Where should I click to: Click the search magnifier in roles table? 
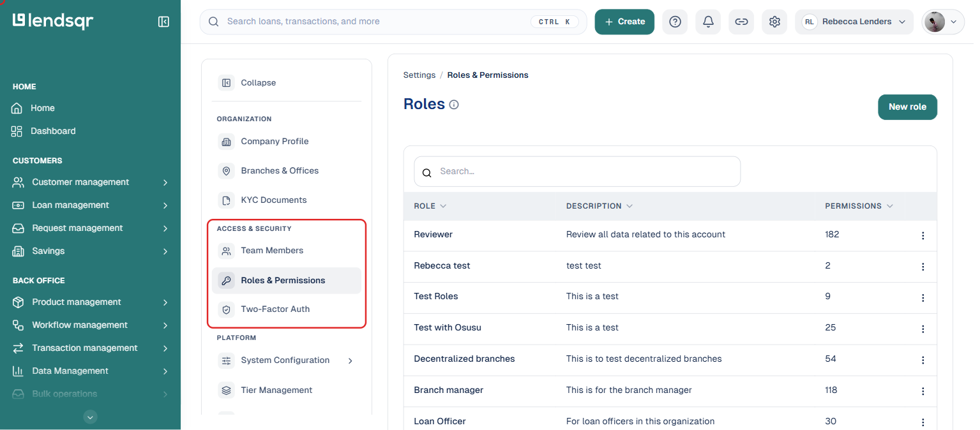click(x=427, y=172)
